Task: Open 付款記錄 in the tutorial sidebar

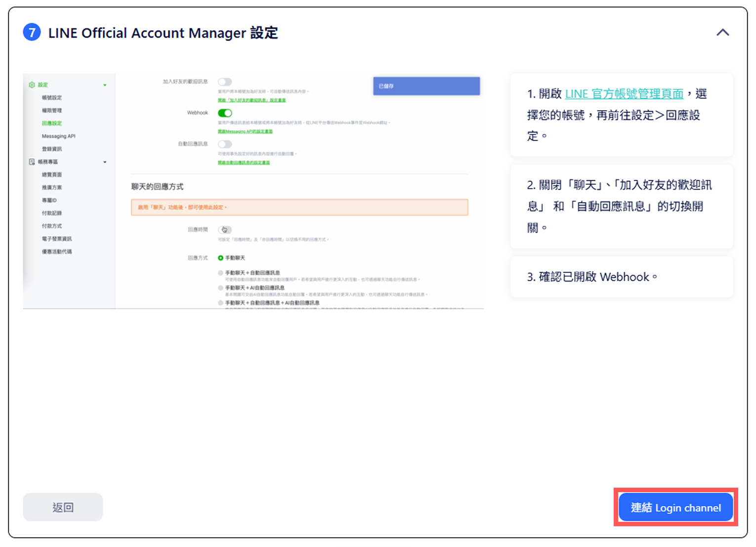Action: click(52, 213)
